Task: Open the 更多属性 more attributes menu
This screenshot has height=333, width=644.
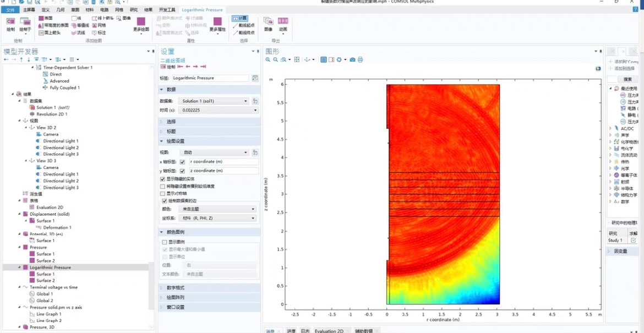Action: [217, 25]
